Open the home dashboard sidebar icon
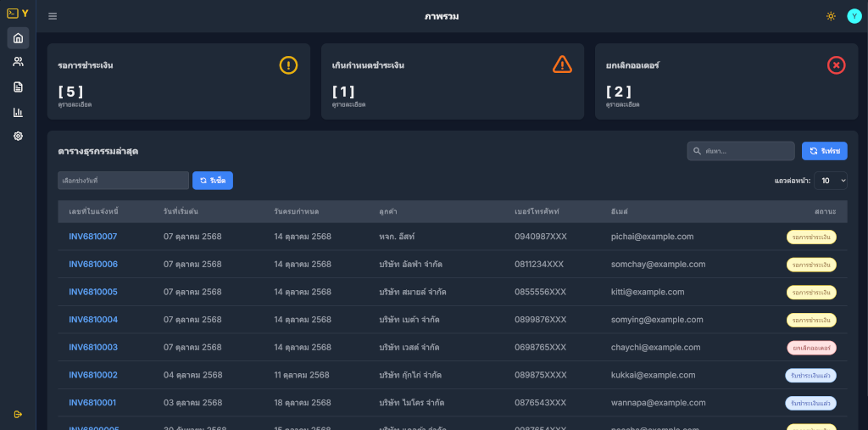This screenshot has height=430, width=868. 18,38
